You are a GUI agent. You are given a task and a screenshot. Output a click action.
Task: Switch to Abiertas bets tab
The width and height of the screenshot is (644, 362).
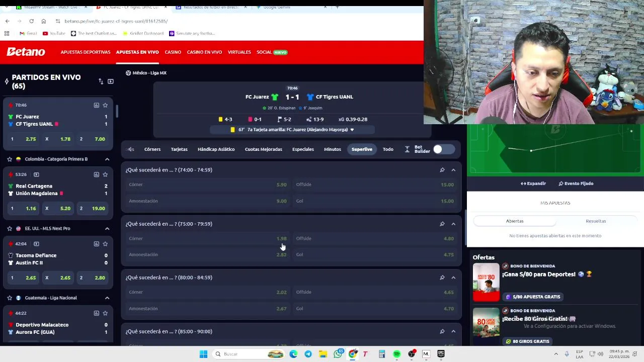click(x=515, y=221)
